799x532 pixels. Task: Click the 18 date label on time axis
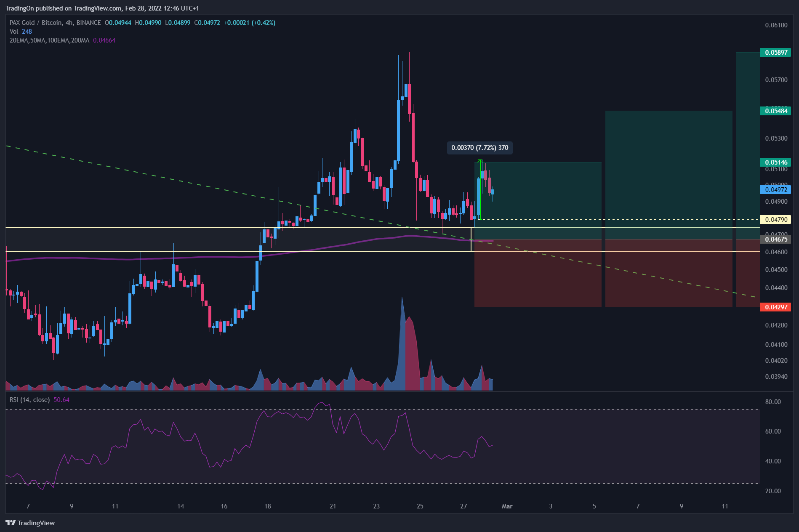pyautogui.click(x=268, y=506)
